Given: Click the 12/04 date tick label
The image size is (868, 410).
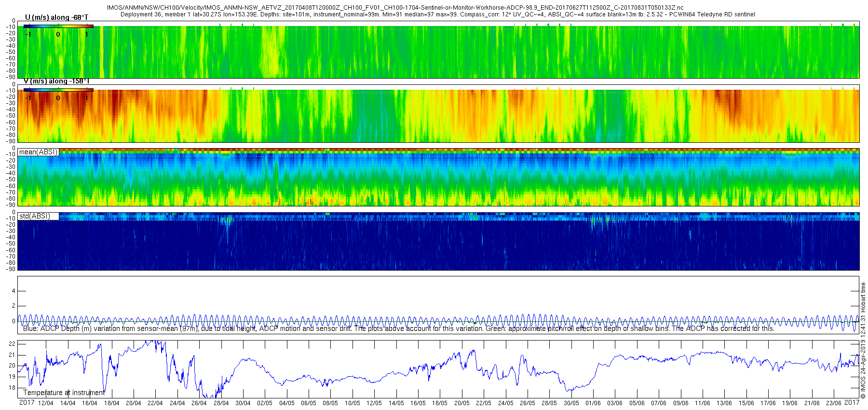Looking at the screenshot, I should click(45, 403).
